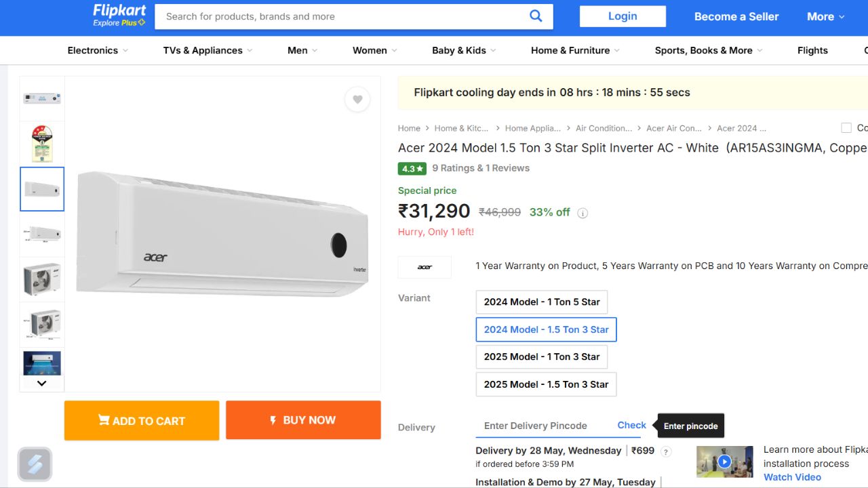Open the Flights tab
The image size is (868, 488).
point(812,50)
